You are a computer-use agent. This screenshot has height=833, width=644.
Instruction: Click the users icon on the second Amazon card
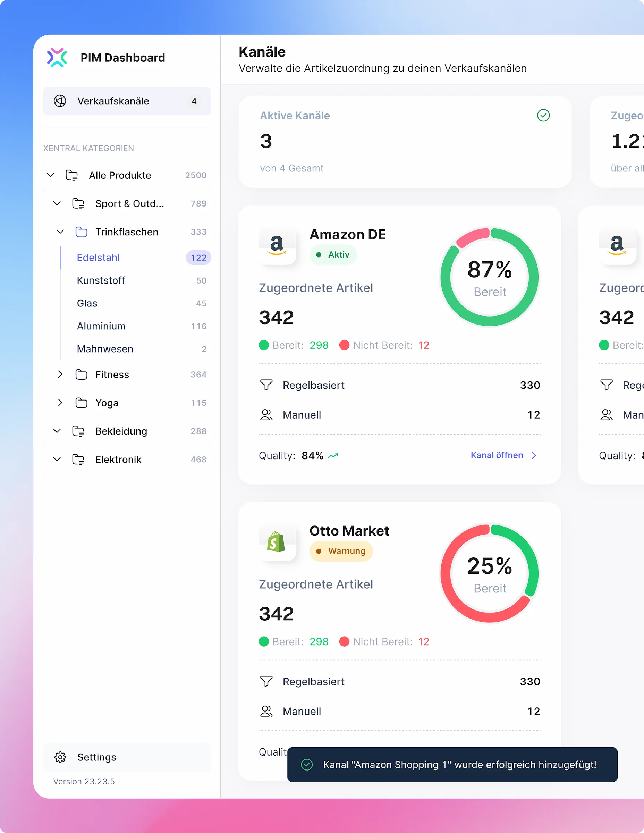(x=606, y=415)
